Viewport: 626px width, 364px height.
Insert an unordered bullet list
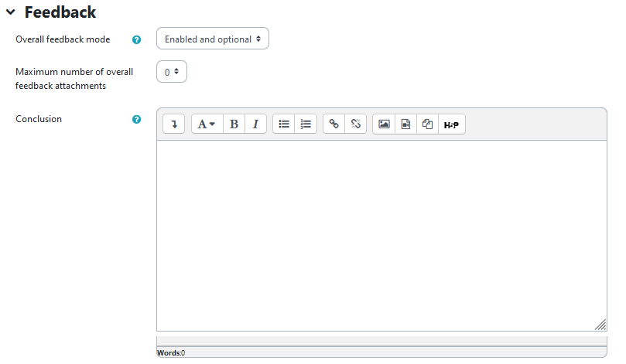click(x=284, y=124)
